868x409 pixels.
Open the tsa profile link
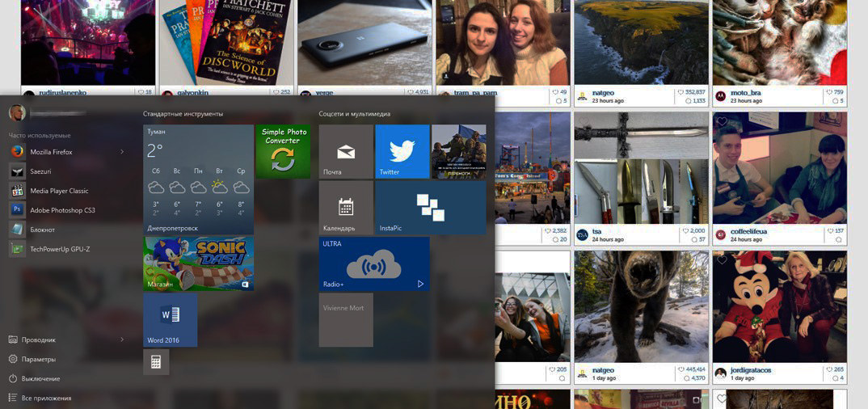[596, 231]
